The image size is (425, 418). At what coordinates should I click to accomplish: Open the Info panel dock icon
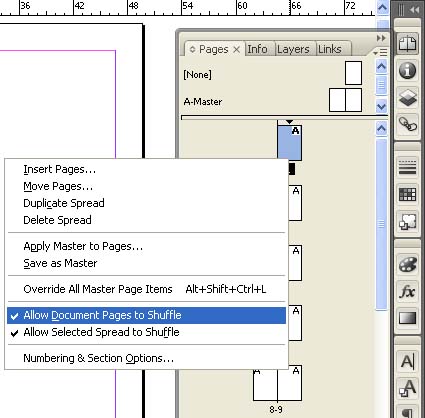(x=408, y=70)
